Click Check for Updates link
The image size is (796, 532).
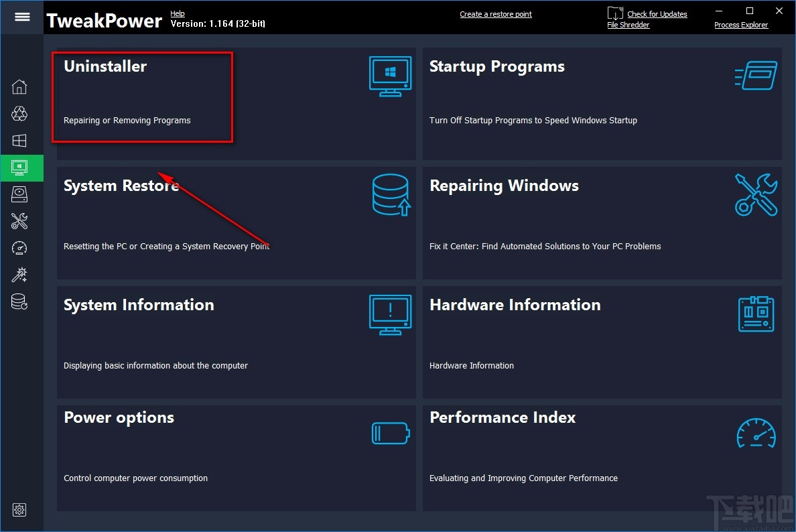(657, 14)
